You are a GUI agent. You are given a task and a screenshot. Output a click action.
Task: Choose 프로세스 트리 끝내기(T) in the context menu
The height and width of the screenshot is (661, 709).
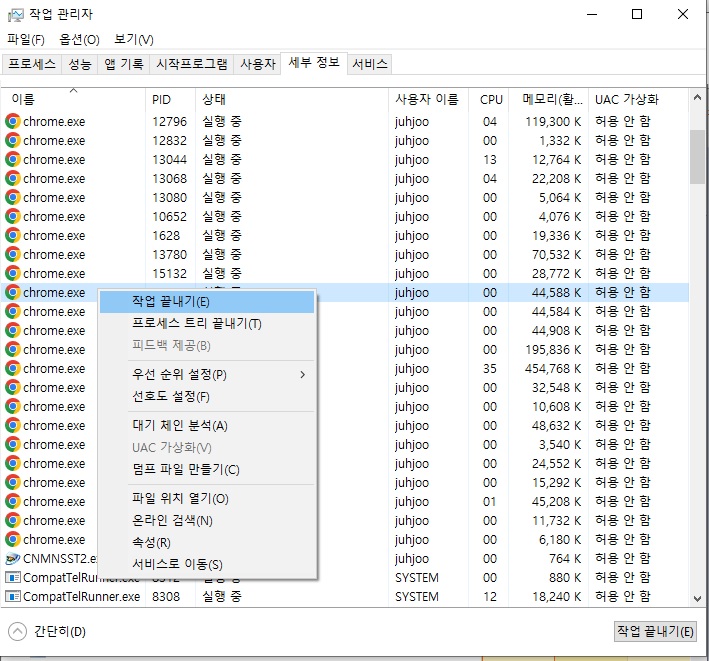(x=207, y=324)
